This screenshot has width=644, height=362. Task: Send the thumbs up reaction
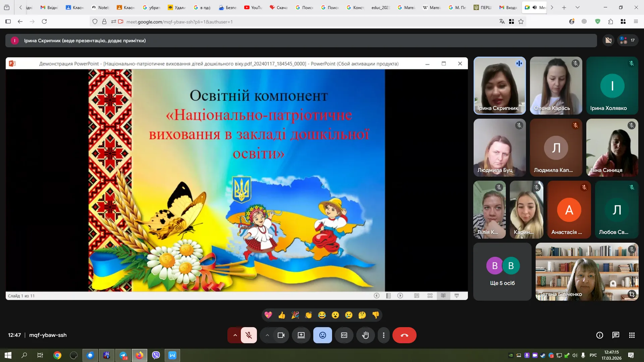pos(282,315)
